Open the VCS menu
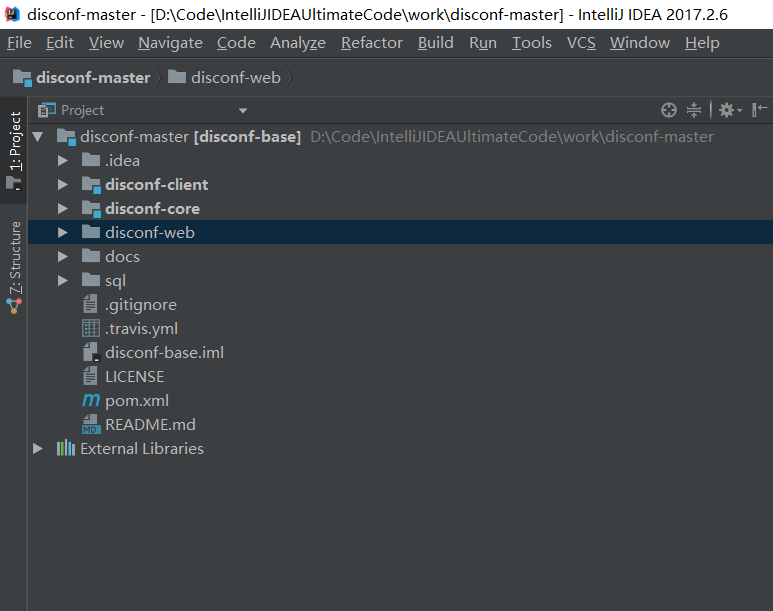 581,43
